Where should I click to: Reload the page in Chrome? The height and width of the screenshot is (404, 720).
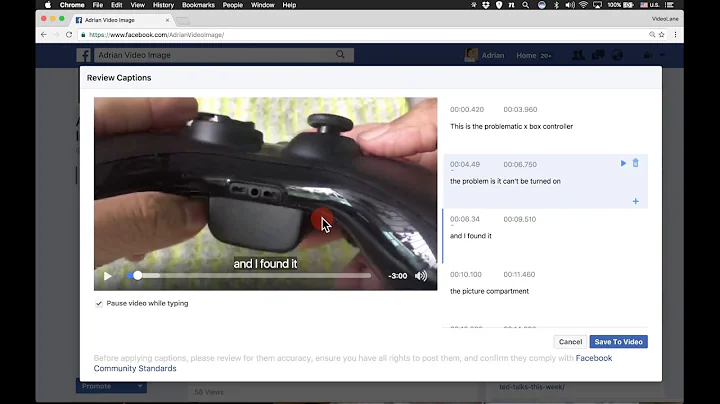(x=69, y=34)
